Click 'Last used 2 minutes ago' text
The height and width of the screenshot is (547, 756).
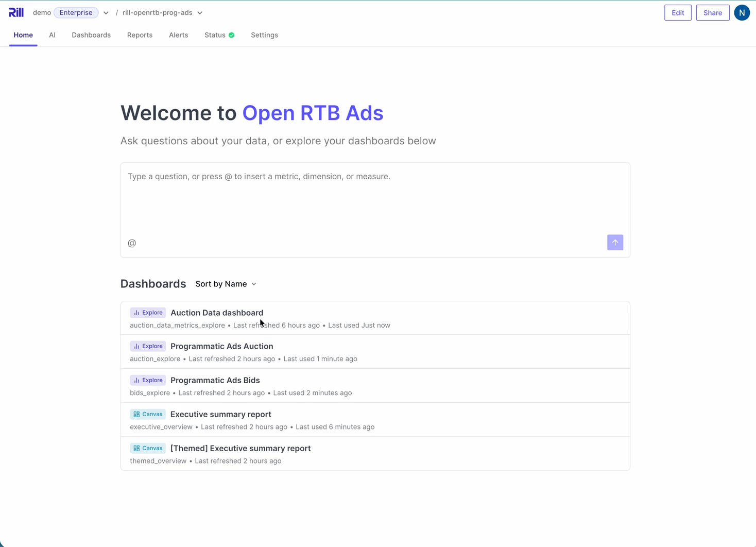pyautogui.click(x=313, y=393)
